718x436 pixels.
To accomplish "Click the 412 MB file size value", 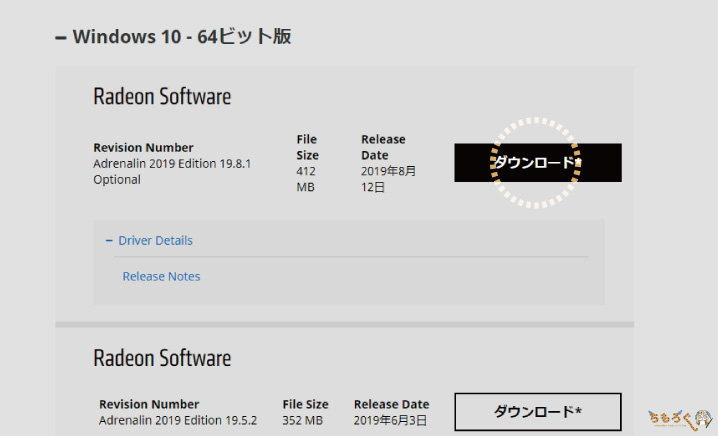I will pos(306,179).
